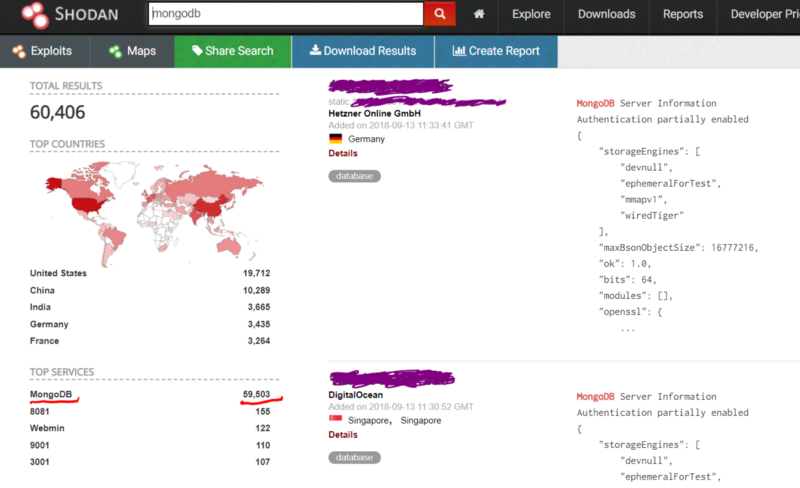Click database tag under Hetzner result
The image size is (800, 488).
(355, 176)
